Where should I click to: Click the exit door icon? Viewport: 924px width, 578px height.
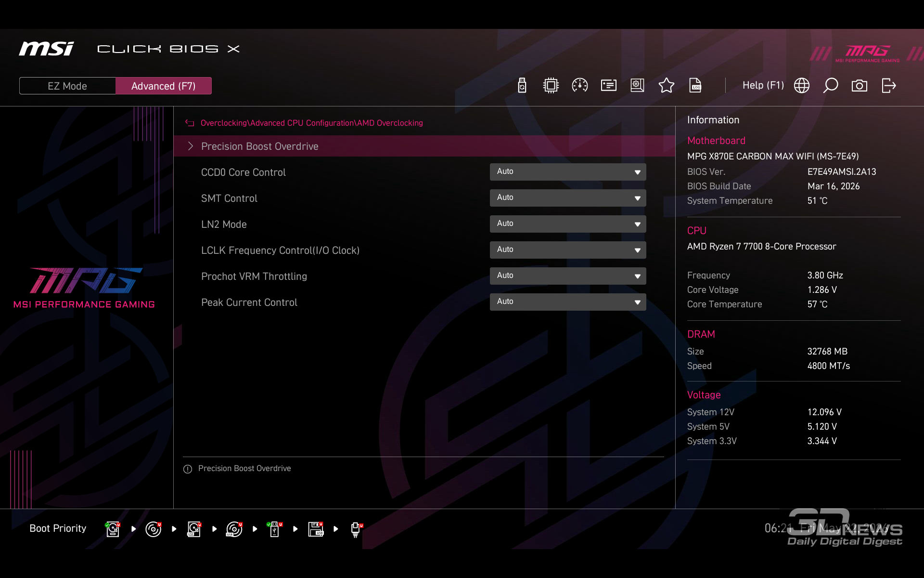point(888,86)
